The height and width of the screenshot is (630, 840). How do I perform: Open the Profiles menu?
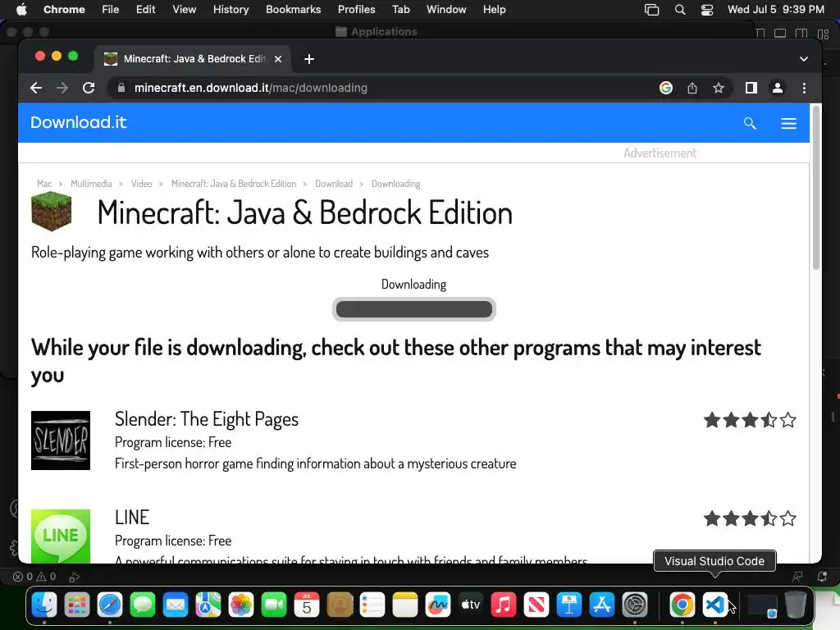tap(356, 10)
